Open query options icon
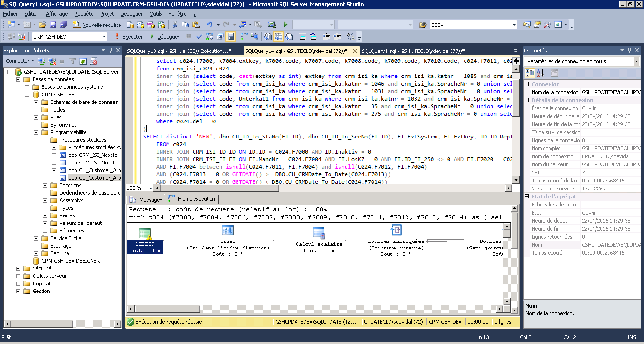Viewport: 644px width, 344px height. coord(220,36)
